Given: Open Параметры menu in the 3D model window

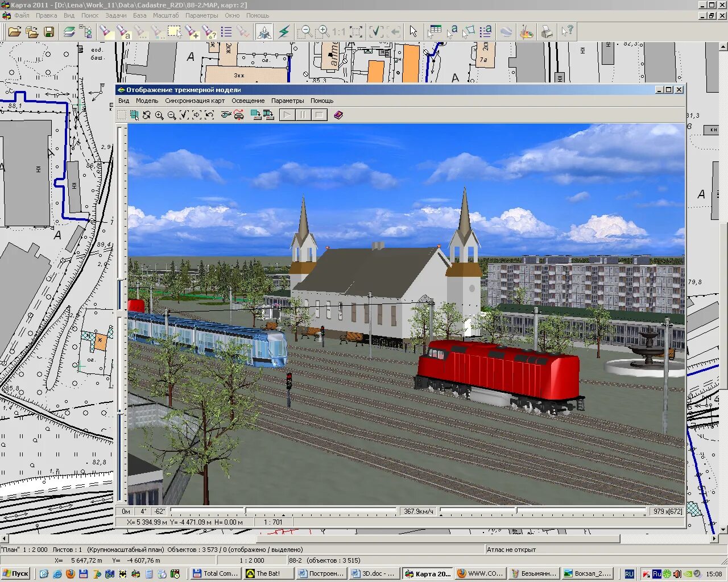Looking at the screenshot, I should click(x=287, y=101).
